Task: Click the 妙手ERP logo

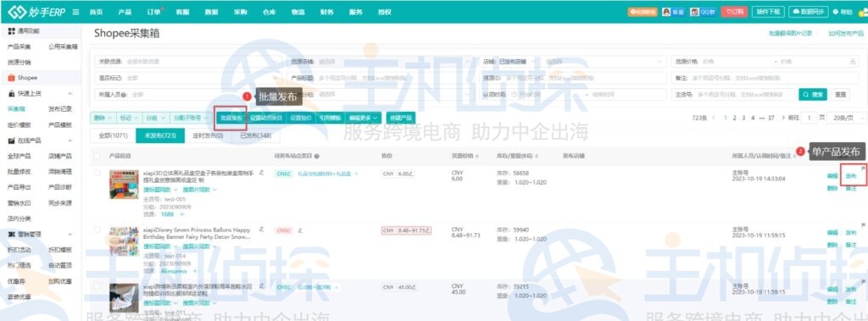Action: click(36, 12)
